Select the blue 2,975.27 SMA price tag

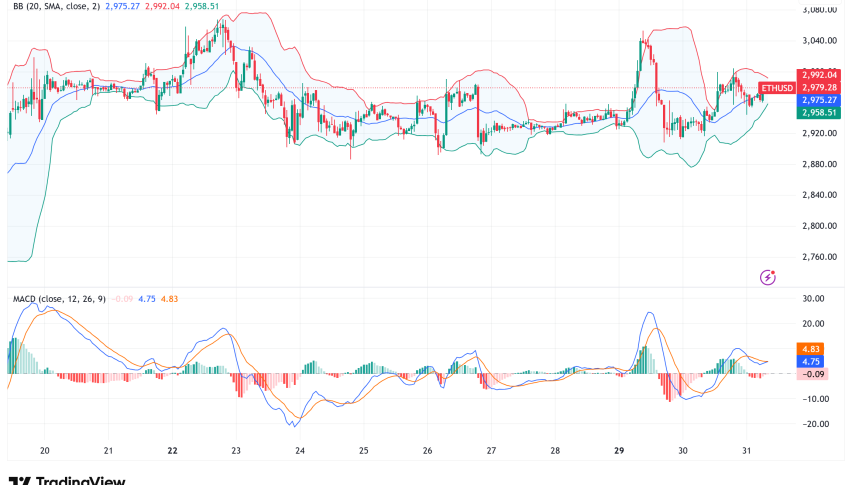click(818, 100)
